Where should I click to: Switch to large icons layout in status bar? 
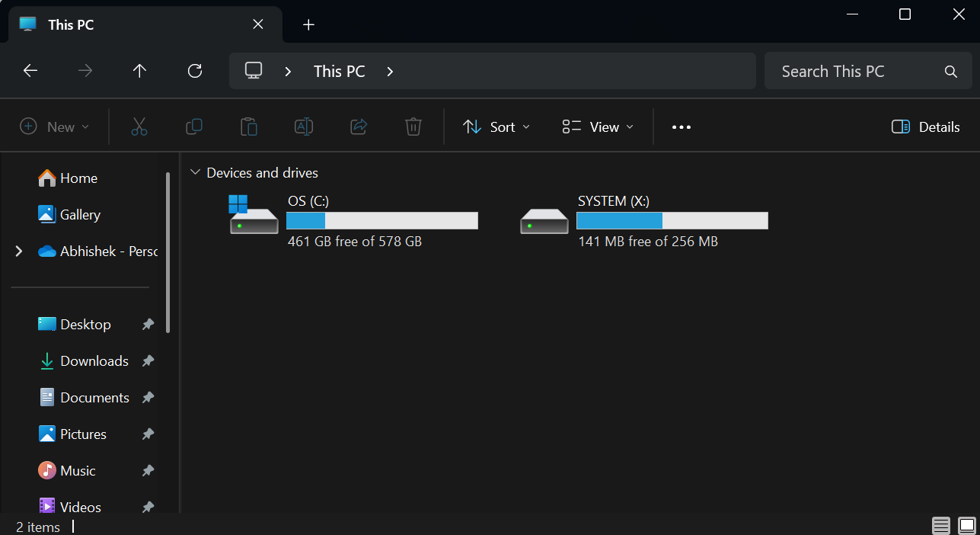click(964, 525)
